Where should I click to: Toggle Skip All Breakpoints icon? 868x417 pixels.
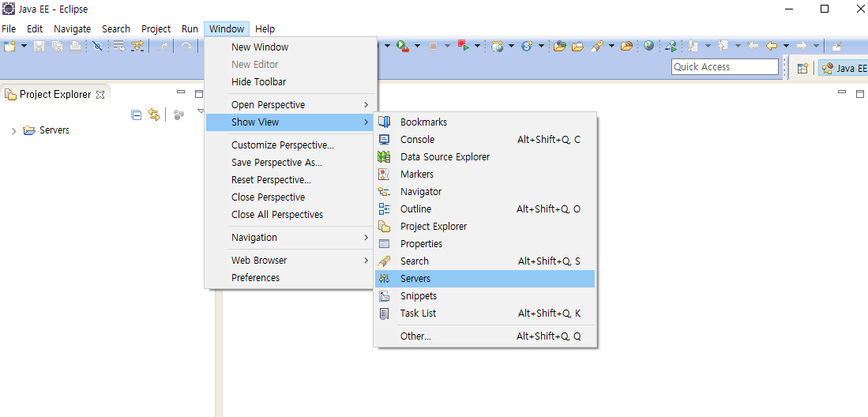point(97,47)
